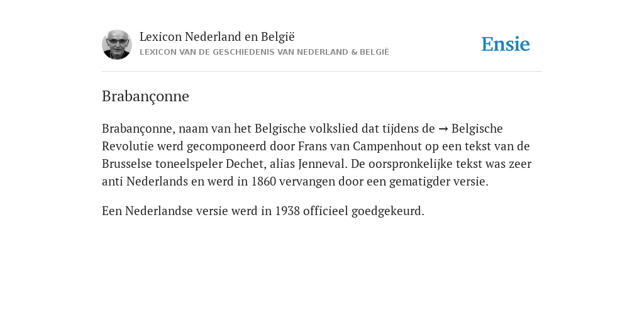Click the arrow before Belgische

[x=443, y=129]
